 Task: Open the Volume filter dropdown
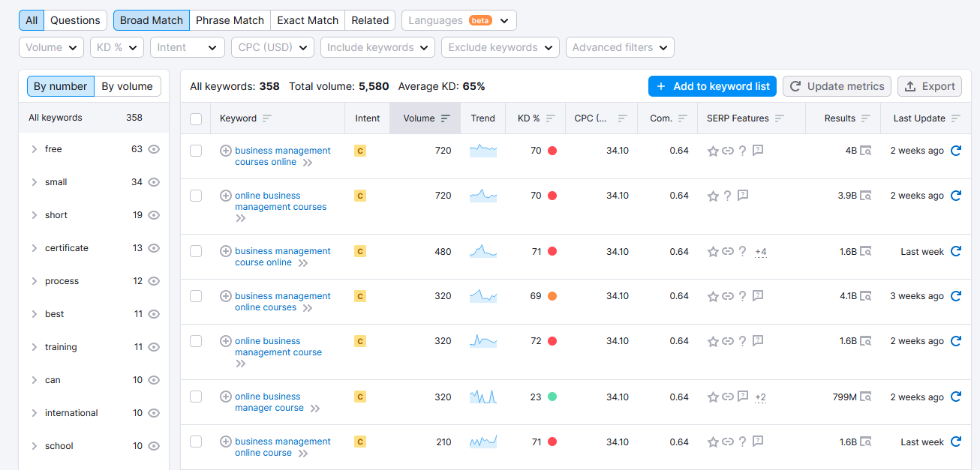(x=51, y=47)
